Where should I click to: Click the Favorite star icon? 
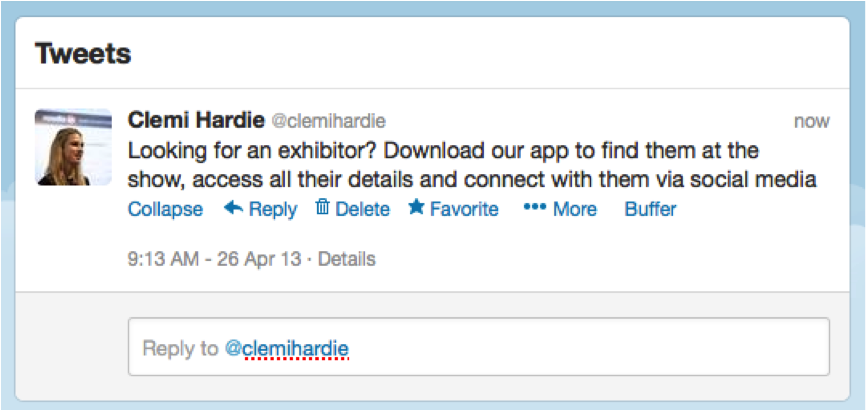tap(416, 208)
